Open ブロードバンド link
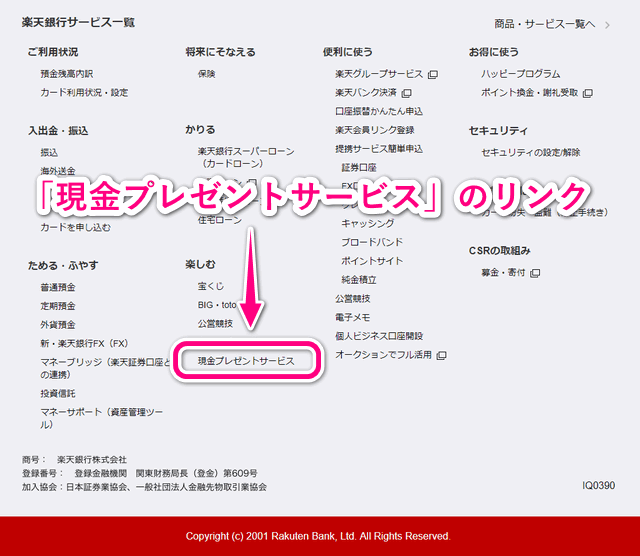The width and height of the screenshot is (640, 556). 372,242
